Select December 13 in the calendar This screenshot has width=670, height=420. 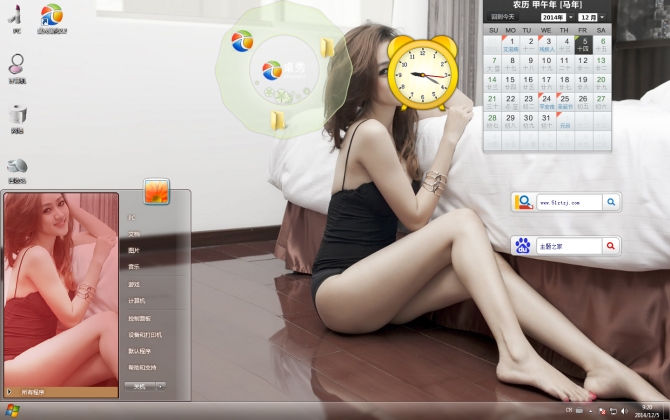[x=602, y=64]
